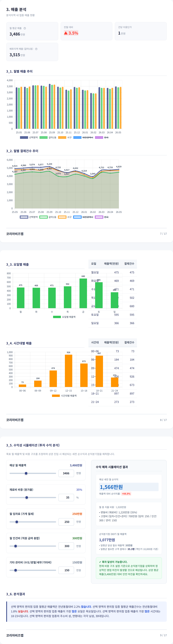173x644 pixels.
Task: Click the 월 총 지출 비용 line
Action: 113,507
